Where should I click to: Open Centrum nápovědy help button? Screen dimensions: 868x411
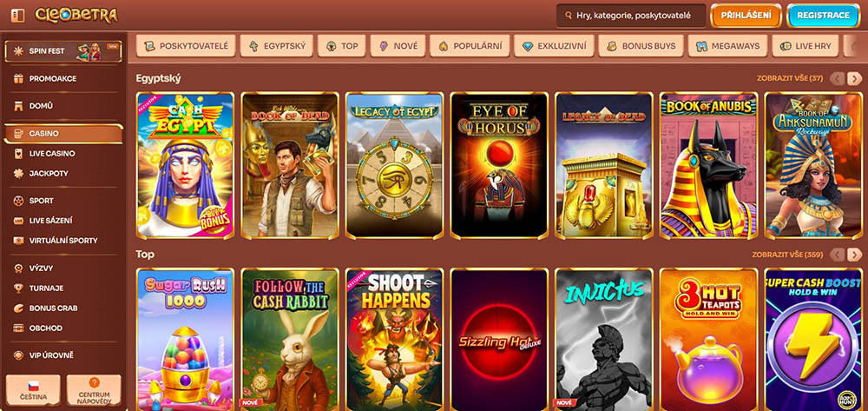coord(94,390)
